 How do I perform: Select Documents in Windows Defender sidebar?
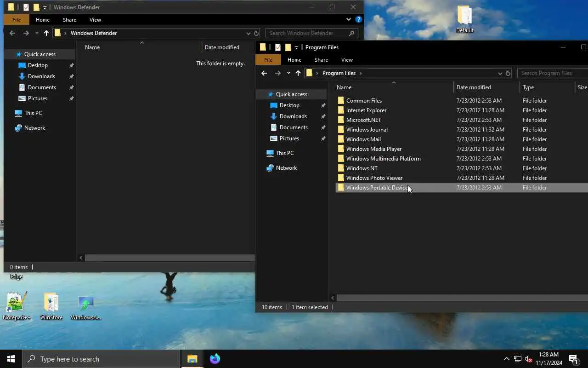point(42,87)
